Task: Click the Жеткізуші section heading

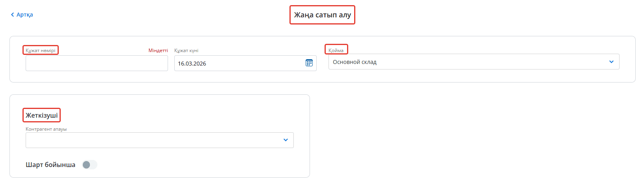Action: click(41, 115)
